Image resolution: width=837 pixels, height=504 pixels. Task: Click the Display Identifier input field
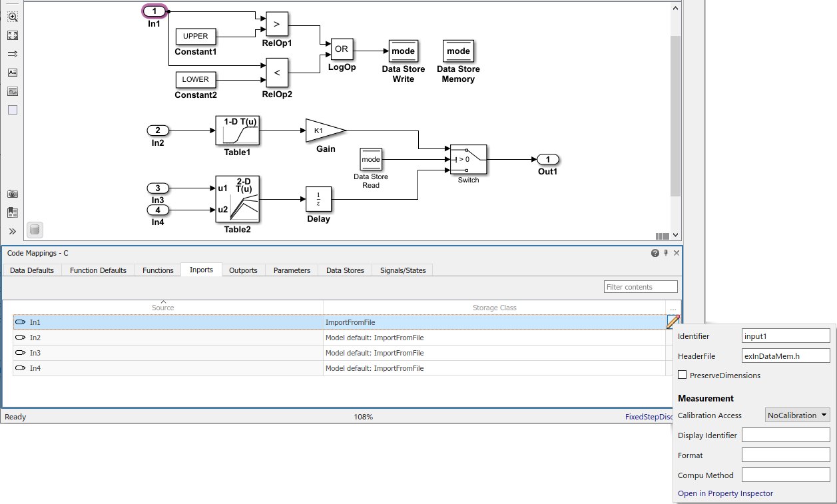tap(786, 435)
